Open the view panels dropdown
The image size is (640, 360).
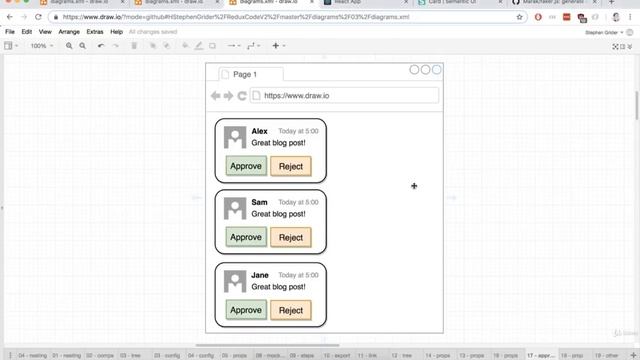11,46
